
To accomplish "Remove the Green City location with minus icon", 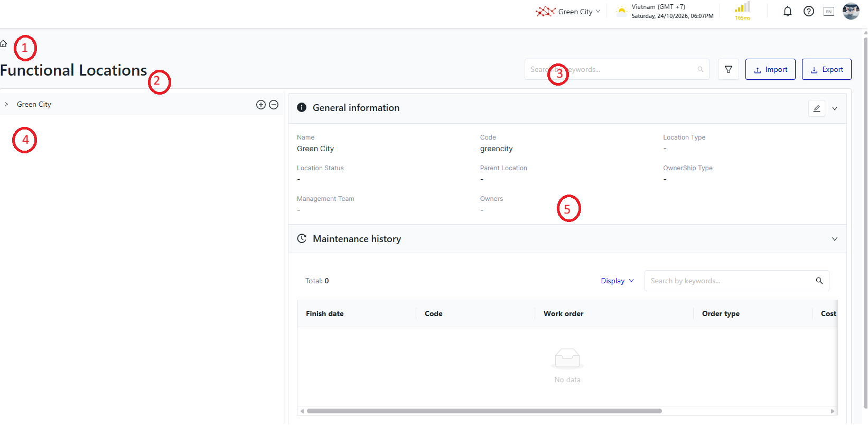I will 274,105.
